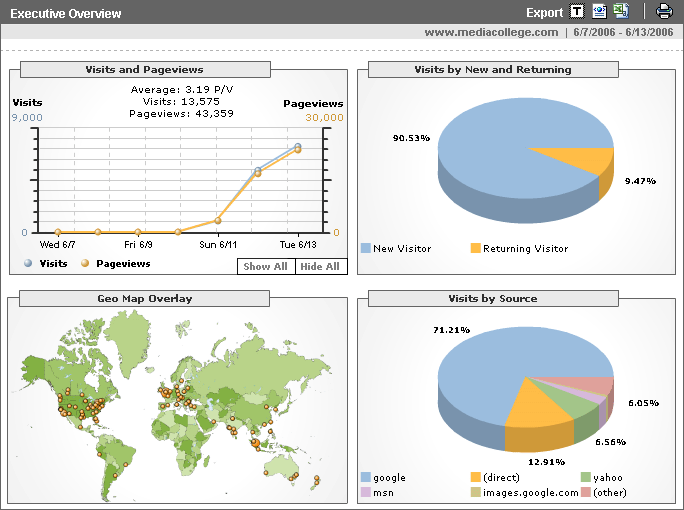Export report as XML icon
Screen dimensions: 684x510
599,11
